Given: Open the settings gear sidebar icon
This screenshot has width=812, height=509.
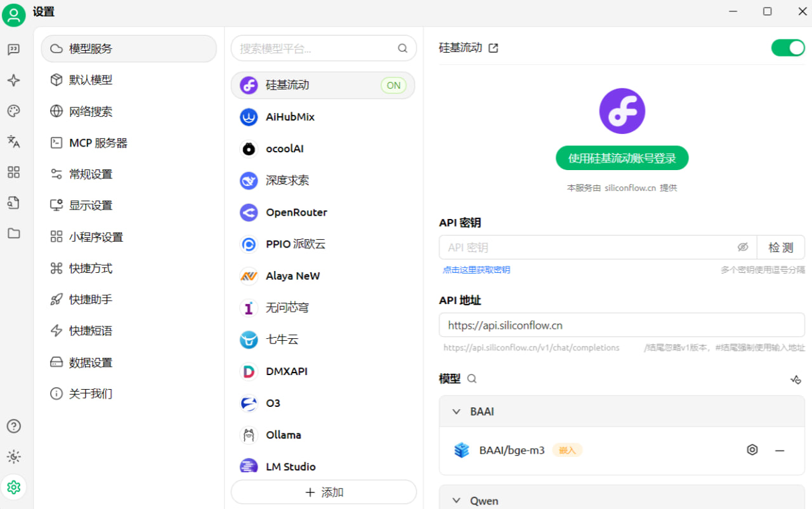Looking at the screenshot, I should pos(13,487).
